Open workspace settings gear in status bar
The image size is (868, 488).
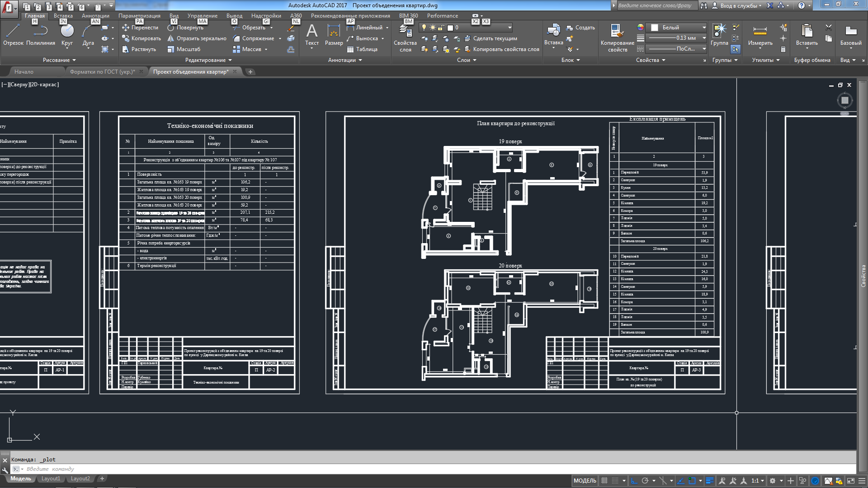pos(773,481)
